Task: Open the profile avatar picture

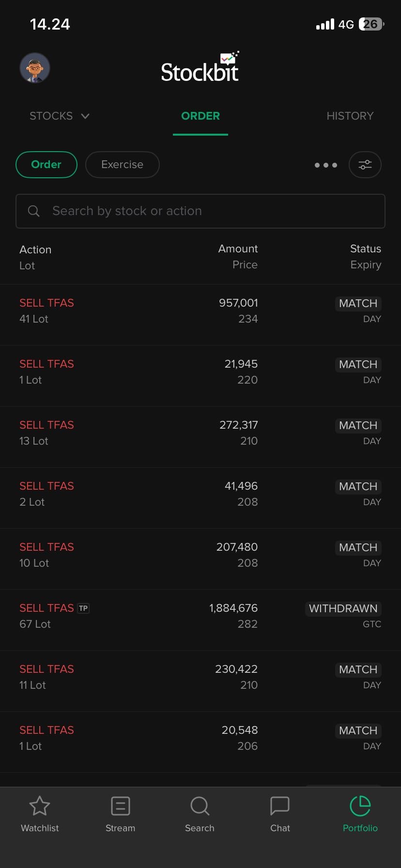Action: 35,68
